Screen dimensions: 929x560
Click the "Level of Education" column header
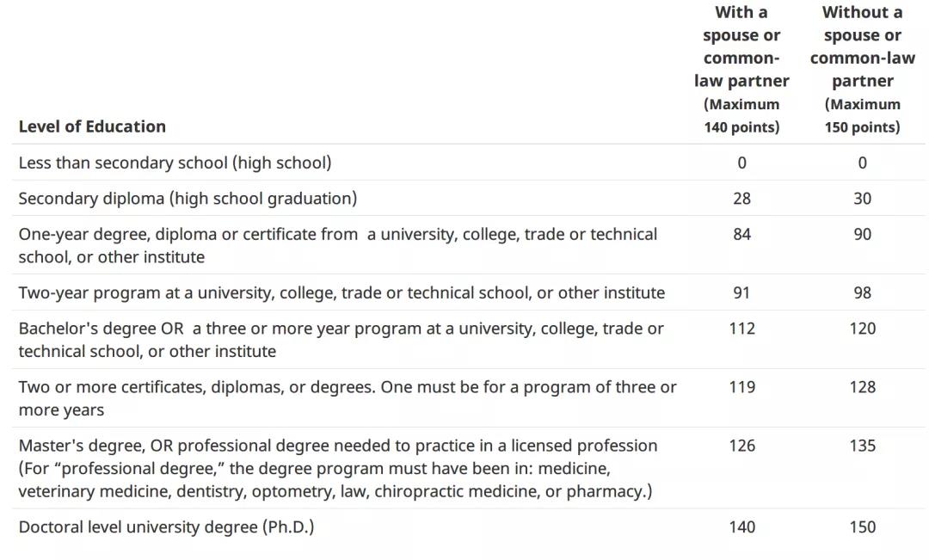[x=92, y=126]
